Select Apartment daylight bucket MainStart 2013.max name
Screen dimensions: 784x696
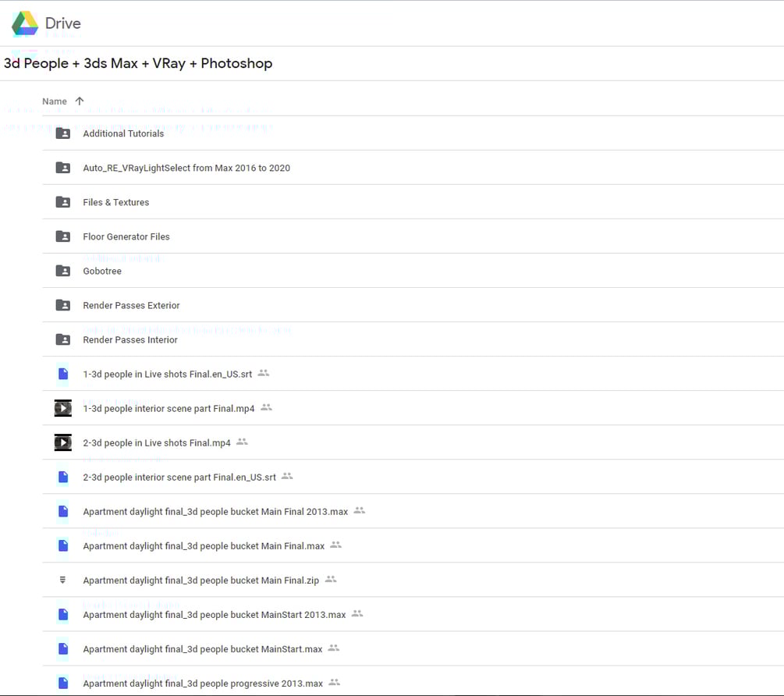215,615
